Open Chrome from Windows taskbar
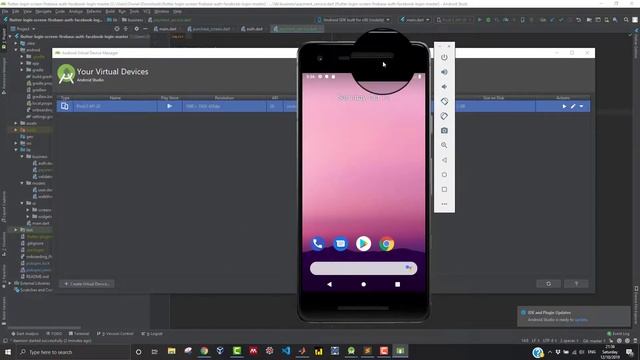640x360 pixels. pos(204,351)
